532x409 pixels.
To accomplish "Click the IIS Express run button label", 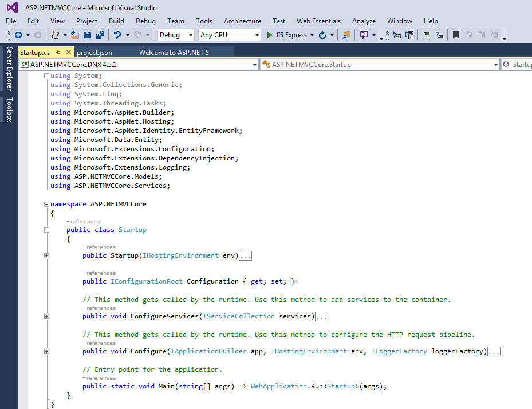I will tap(291, 35).
